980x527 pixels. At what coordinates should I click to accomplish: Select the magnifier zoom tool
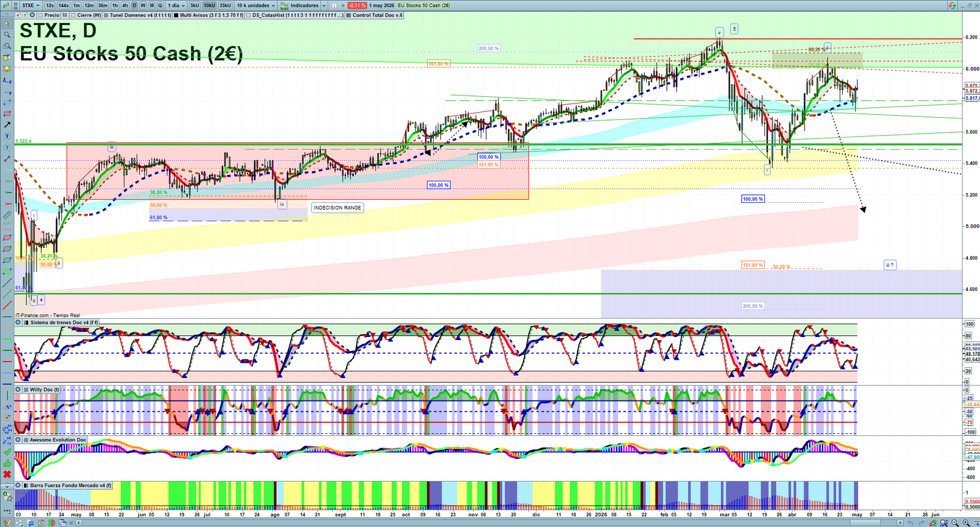[x=7, y=35]
